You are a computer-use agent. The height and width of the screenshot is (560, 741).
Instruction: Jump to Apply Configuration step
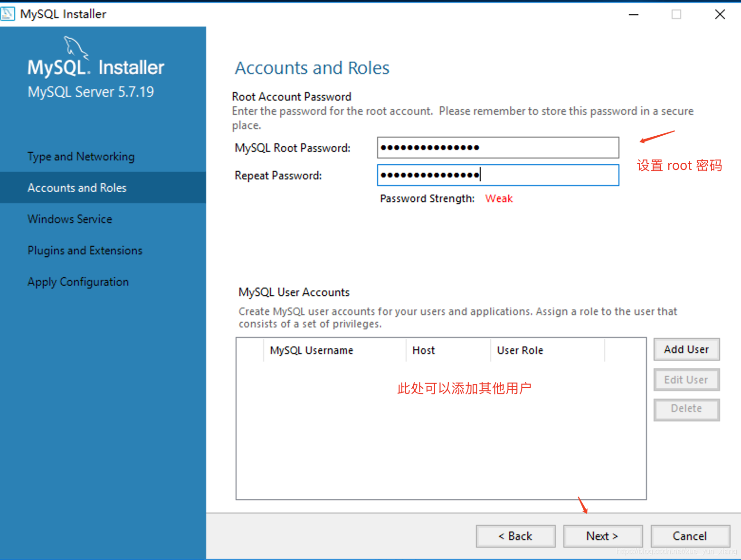tap(78, 282)
